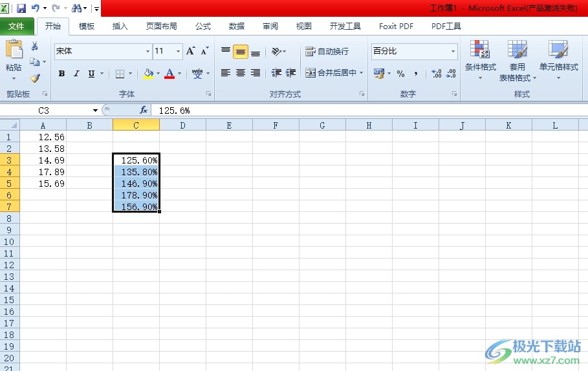Switch to the 插入 Insert tab
The height and width of the screenshot is (371, 588).
point(120,26)
